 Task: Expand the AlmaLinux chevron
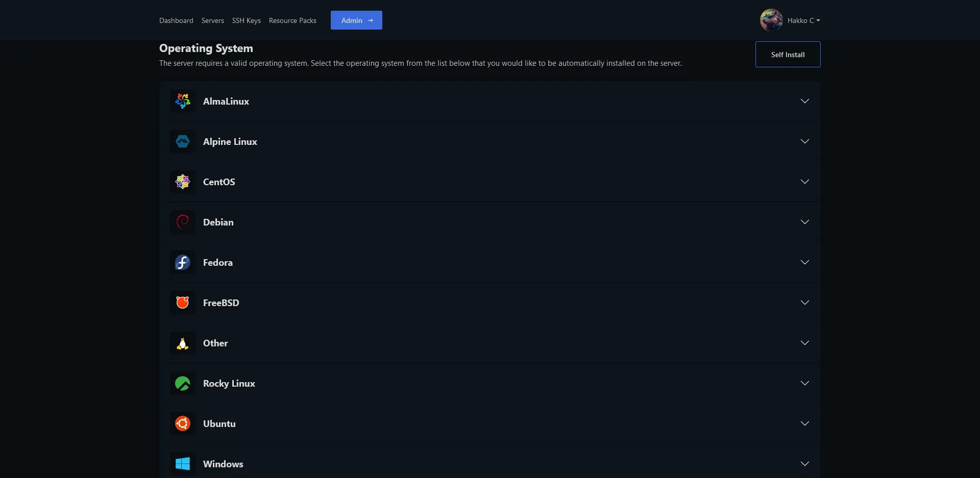(x=804, y=101)
